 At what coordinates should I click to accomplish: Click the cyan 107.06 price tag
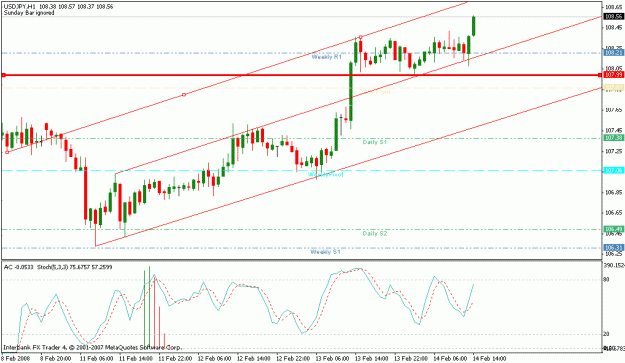(x=613, y=171)
